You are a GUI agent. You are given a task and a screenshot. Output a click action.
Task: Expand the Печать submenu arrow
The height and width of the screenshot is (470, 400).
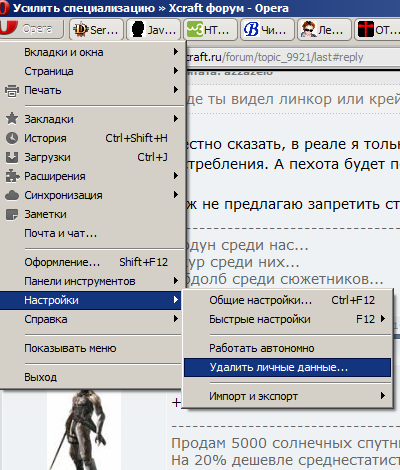[176, 90]
